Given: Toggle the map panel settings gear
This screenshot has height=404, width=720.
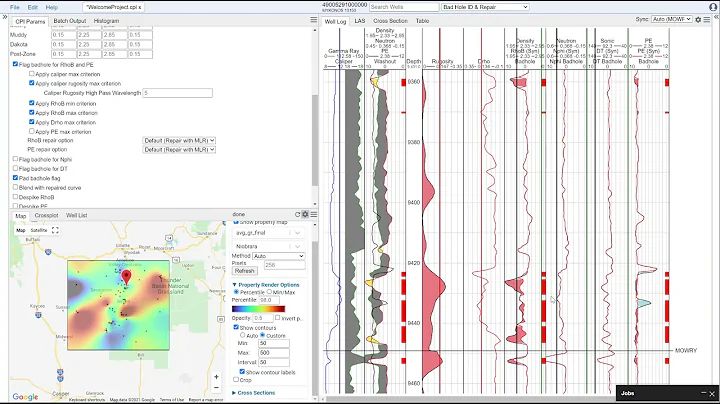Looking at the screenshot, I should [x=305, y=214].
